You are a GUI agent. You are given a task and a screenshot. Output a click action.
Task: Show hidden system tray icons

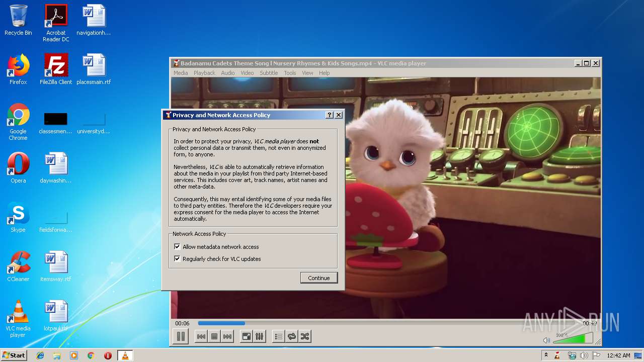(x=546, y=355)
